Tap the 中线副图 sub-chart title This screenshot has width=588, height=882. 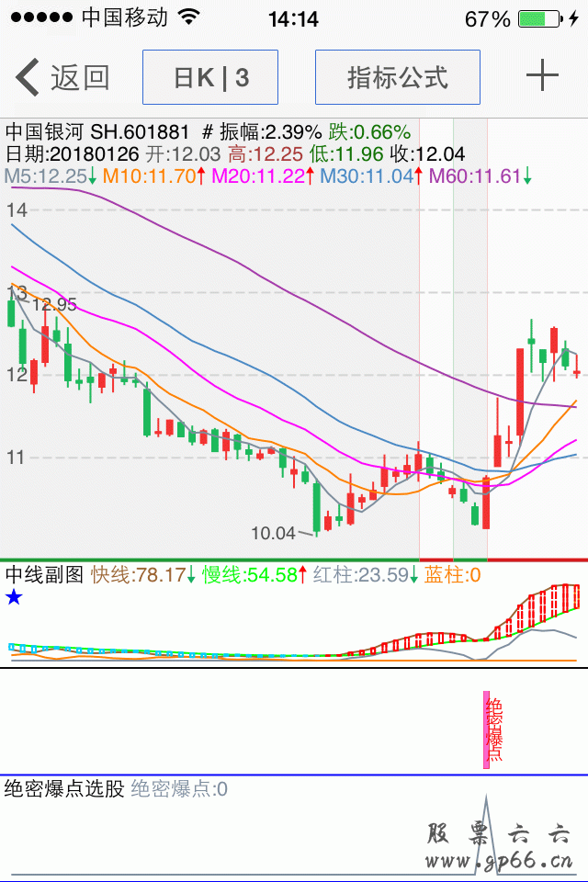tap(44, 575)
